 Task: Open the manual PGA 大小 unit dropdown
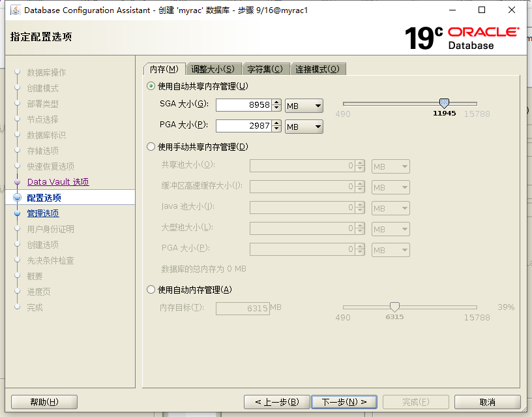pos(391,250)
